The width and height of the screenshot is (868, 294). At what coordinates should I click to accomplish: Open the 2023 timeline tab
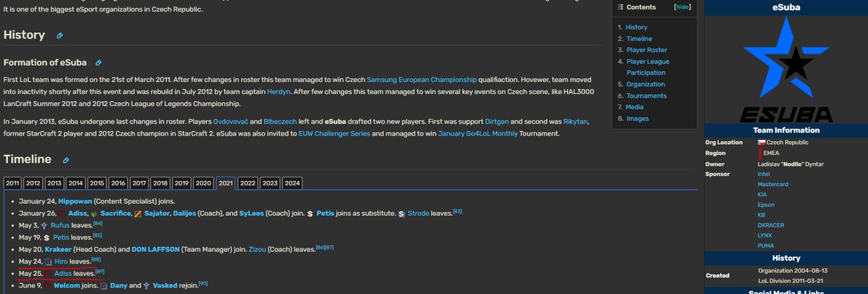coord(270,183)
